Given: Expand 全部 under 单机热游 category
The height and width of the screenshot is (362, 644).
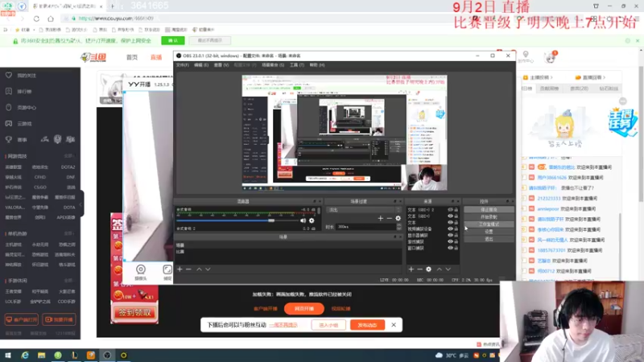Looking at the screenshot, I should [68, 233].
